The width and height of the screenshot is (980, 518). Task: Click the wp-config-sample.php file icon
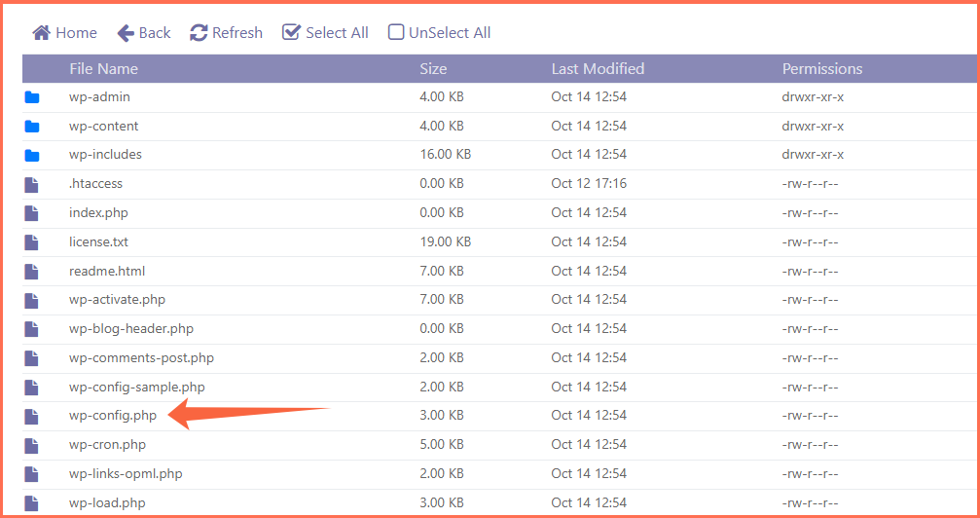coord(31,388)
